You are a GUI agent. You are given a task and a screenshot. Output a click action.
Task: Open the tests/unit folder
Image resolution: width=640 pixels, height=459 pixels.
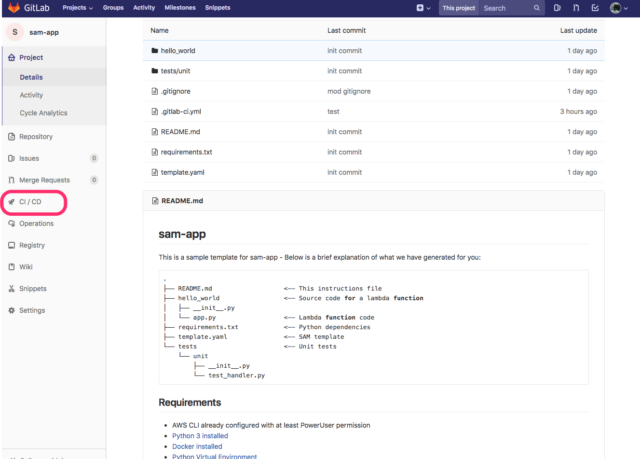176,71
